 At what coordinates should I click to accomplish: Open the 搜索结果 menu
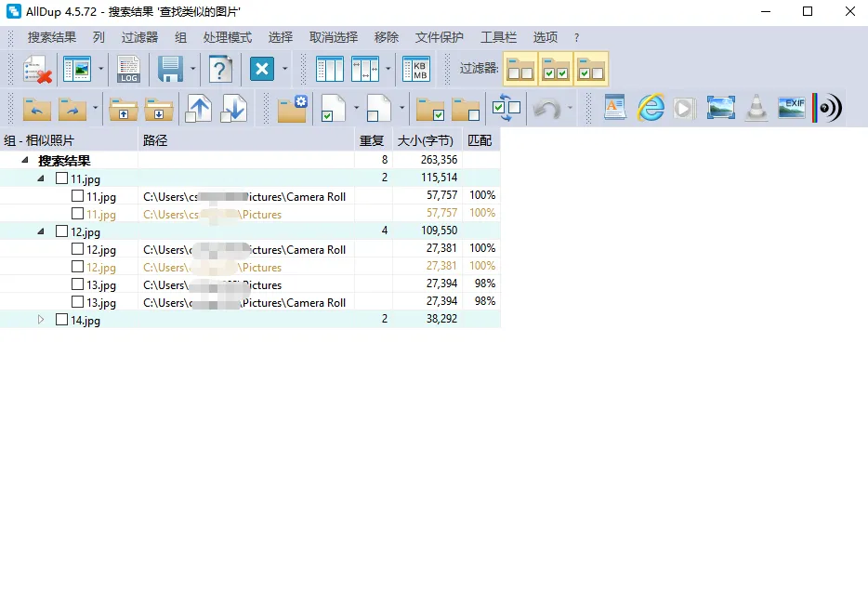52,37
